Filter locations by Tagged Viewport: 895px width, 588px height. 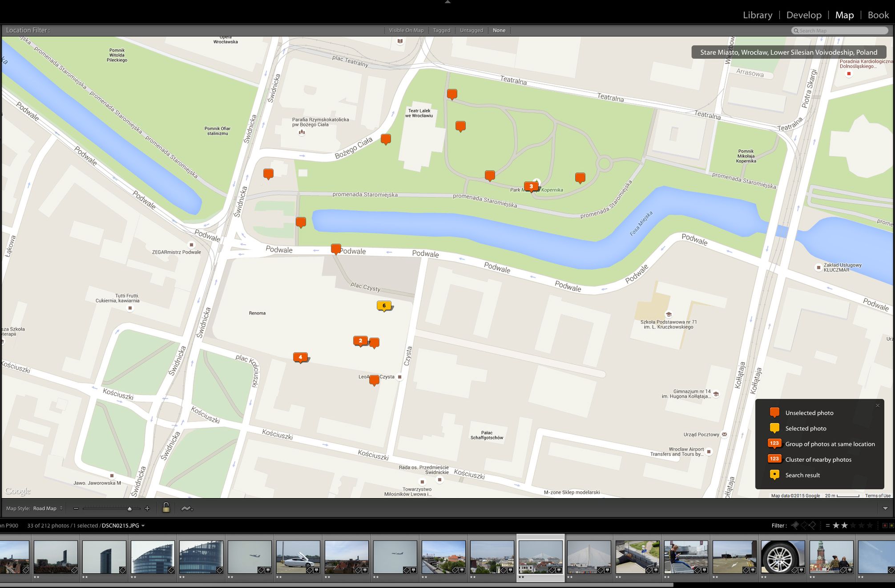point(442,30)
